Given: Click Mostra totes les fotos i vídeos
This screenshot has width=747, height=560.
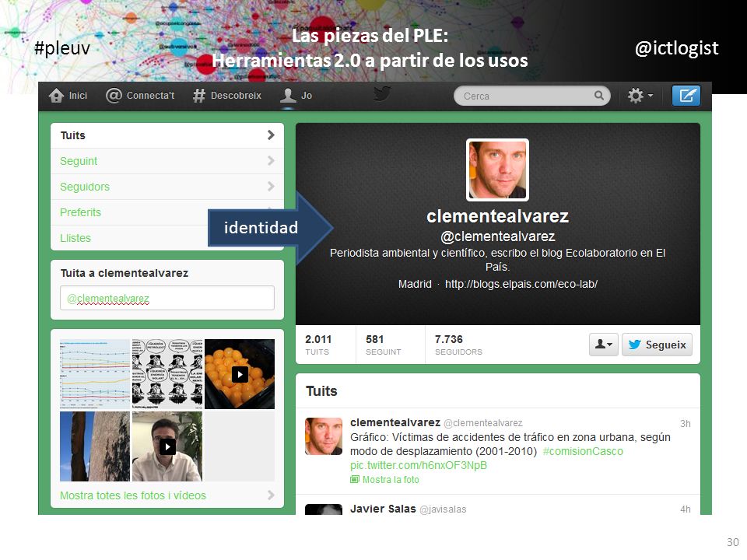Looking at the screenshot, I should point(133,495).
